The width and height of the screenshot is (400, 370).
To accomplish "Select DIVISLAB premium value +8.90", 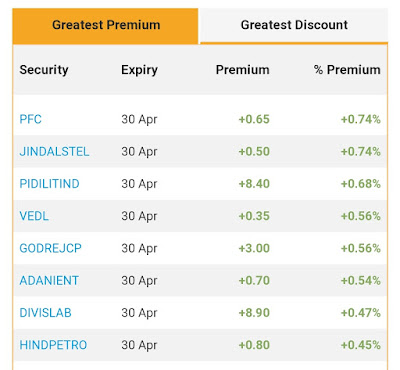I will point(254,313).
